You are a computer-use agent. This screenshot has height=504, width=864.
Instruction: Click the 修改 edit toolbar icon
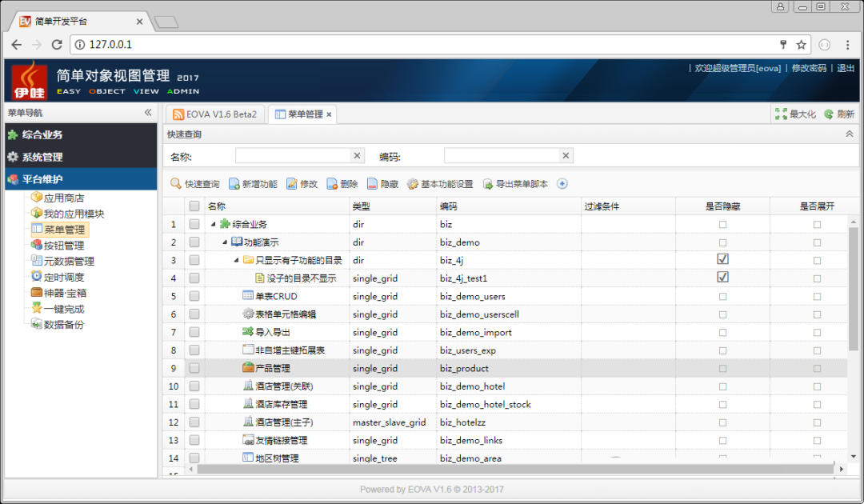tap(292, 184)
